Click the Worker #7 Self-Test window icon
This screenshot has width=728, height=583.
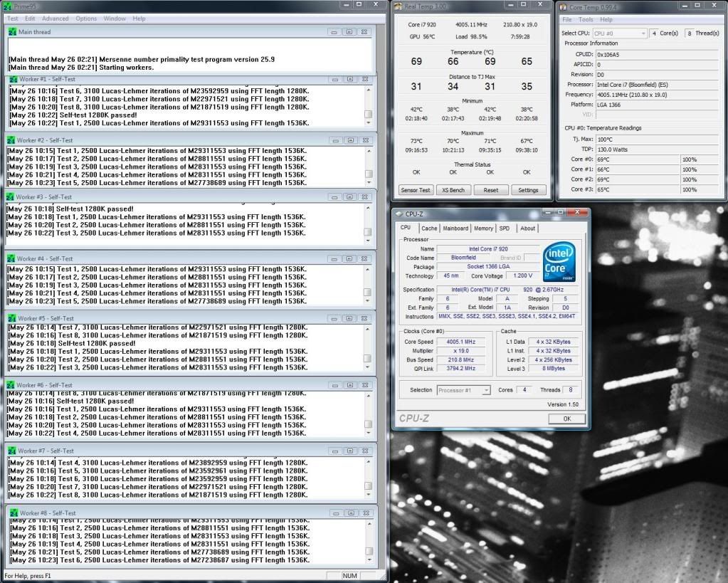[12, 451]
